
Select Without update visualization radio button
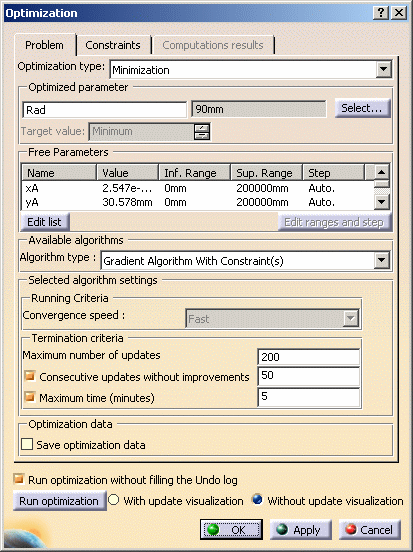pos(257,500)
